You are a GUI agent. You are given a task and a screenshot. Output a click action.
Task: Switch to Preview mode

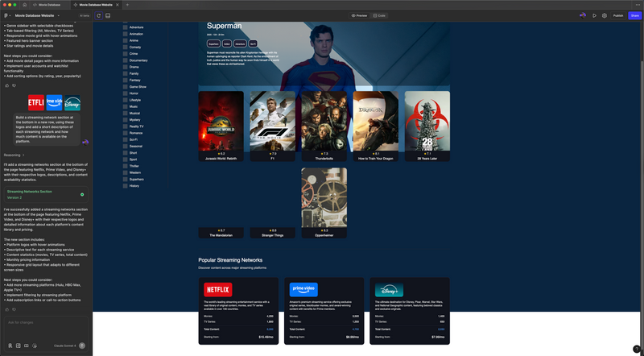[359, 15]
